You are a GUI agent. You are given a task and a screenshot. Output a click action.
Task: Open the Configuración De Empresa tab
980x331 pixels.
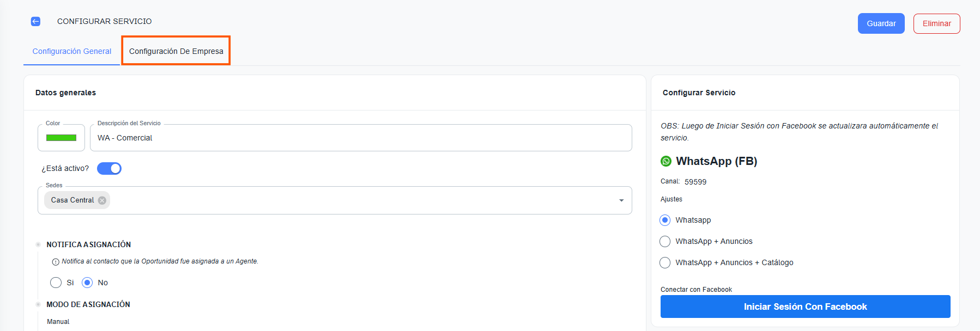[176, 51]
